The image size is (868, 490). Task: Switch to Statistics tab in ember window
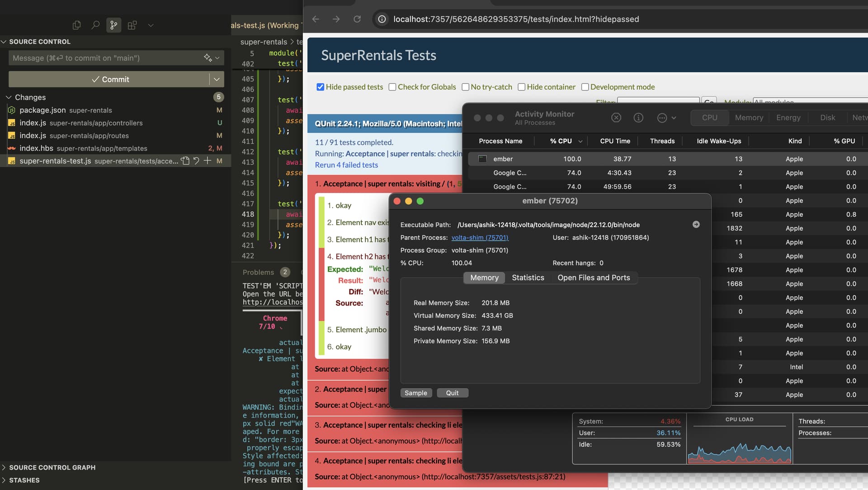click(528, 278)
